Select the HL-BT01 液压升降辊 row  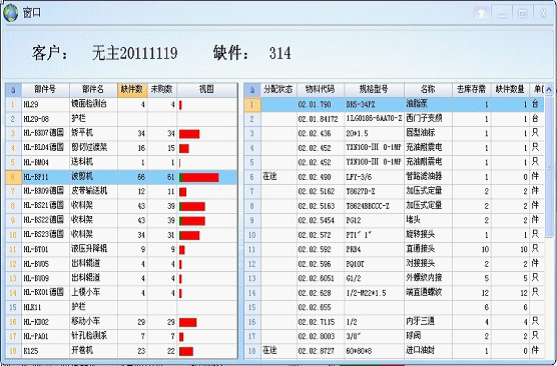[121, 250]
